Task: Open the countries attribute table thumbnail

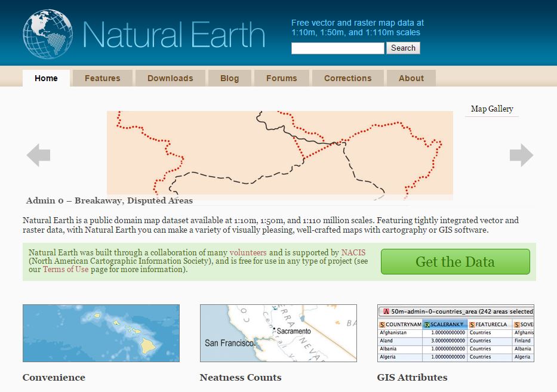Action: tap(456, 333)
